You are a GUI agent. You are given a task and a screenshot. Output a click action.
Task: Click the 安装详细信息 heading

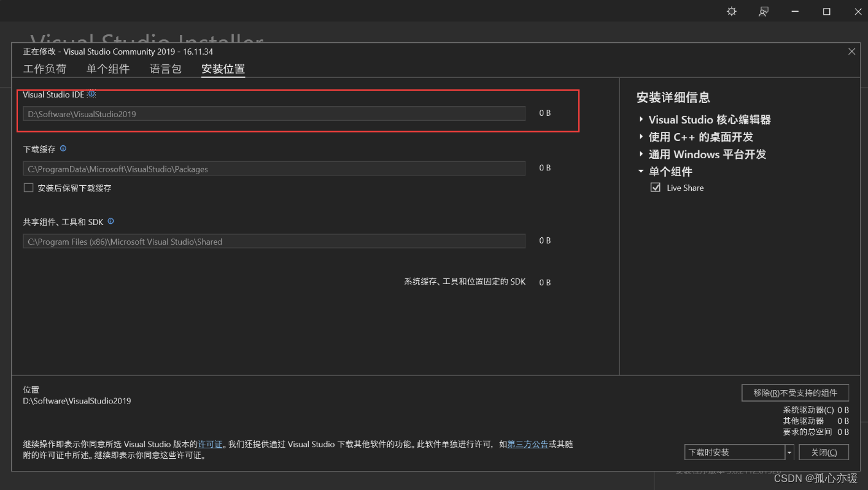[673, 97]
